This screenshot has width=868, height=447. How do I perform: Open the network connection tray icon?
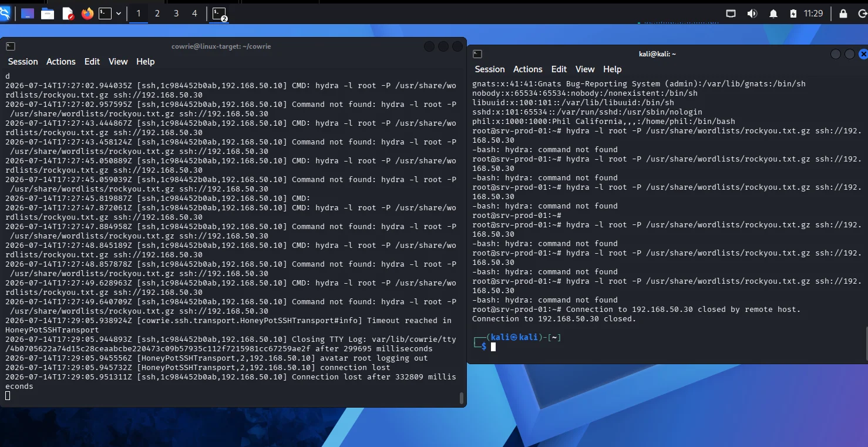coord(731,14)
